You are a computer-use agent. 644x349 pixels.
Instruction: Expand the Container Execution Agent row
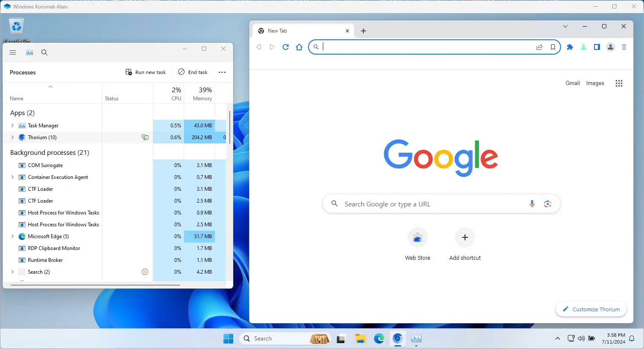pos(12,177)
